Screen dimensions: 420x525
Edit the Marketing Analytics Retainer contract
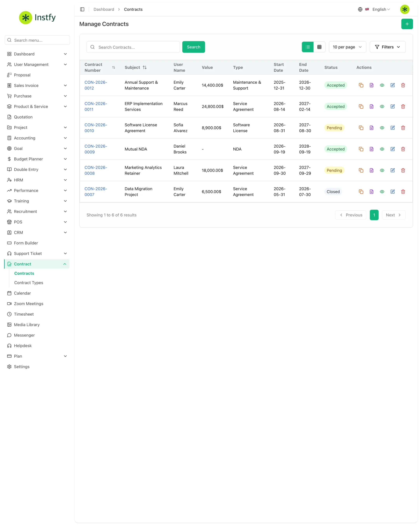click(393, 170)
